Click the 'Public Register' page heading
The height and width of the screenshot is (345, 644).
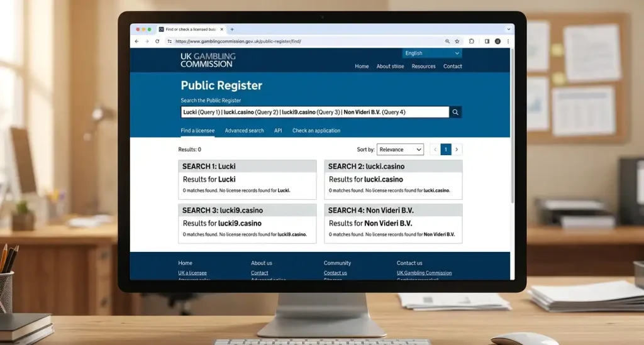(x=221, y=85)
